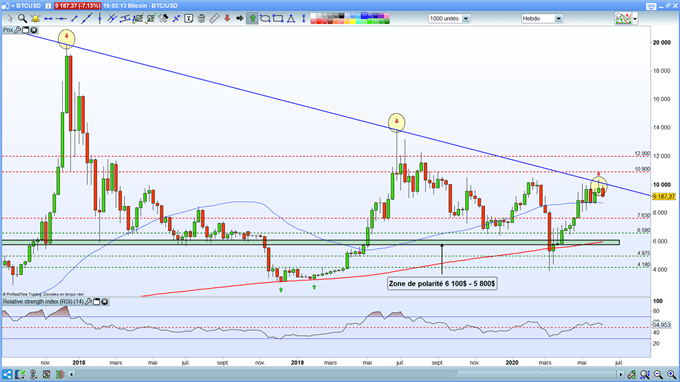Screen dimensions: 680x382
Task: Click the fifth bottom-left toolbar icon
Action: (x=60, y=374)
